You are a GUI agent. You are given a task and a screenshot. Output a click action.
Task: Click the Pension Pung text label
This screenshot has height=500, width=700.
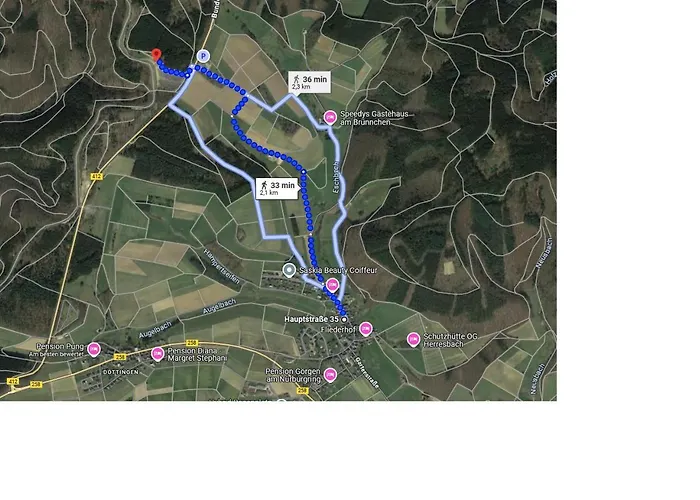click(x=60, y=346)
